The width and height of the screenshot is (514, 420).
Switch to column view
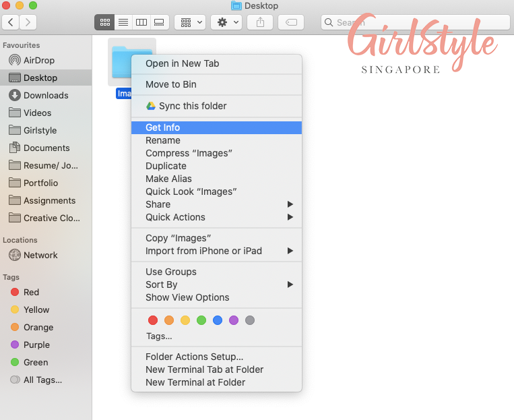(x=141, y=22)
